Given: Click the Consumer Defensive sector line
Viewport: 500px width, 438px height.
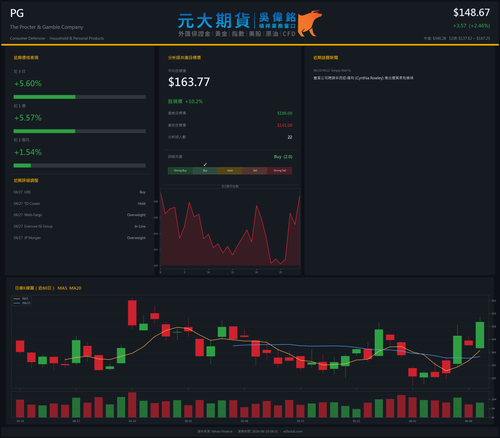Looking at the screenshot, I should 57,38.
